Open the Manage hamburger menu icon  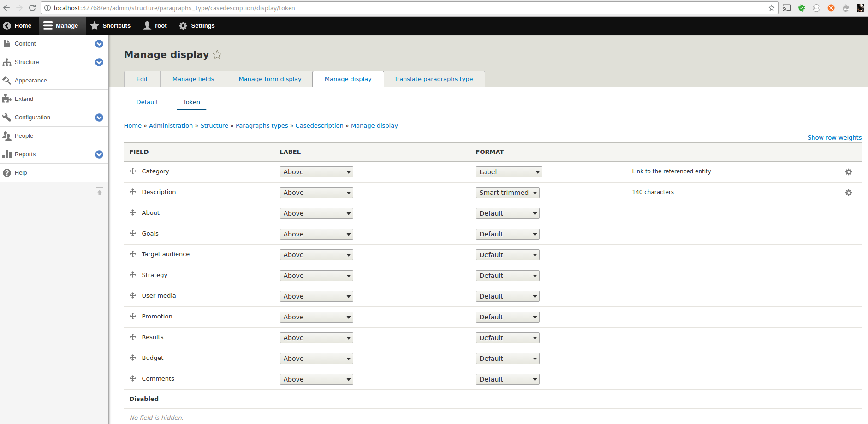tap(48, 25)
